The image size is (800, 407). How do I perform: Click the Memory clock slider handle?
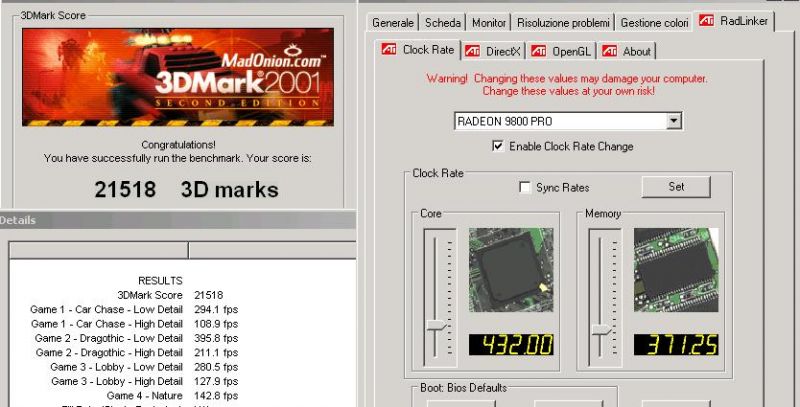point(601,330)
